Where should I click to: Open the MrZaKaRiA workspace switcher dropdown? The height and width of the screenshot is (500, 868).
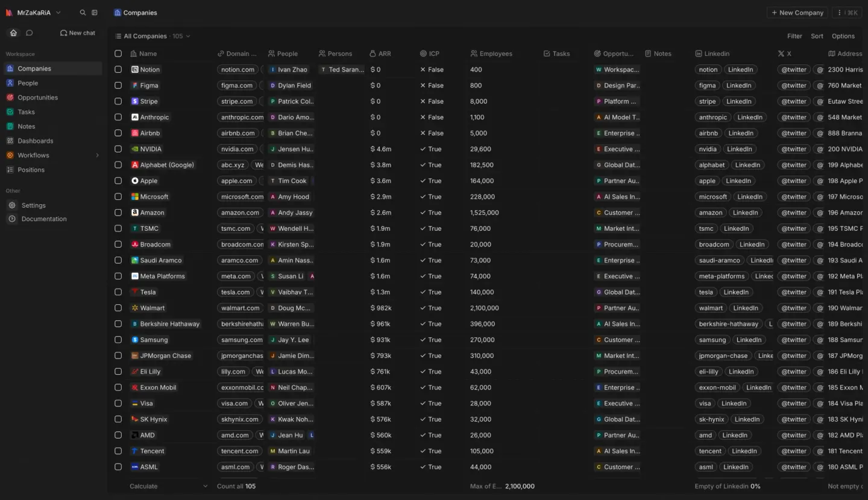pos(34,13)
